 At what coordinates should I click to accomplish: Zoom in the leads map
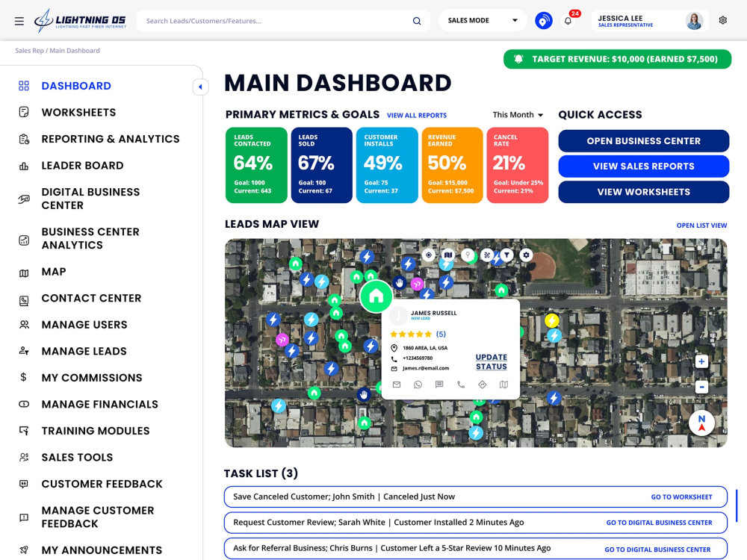701,362
